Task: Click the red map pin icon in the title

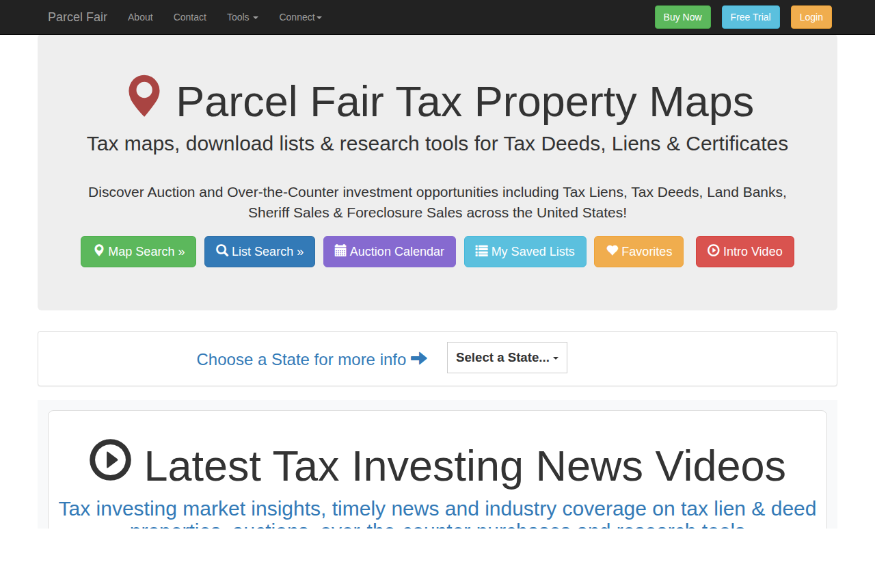Action: point(144,96)
